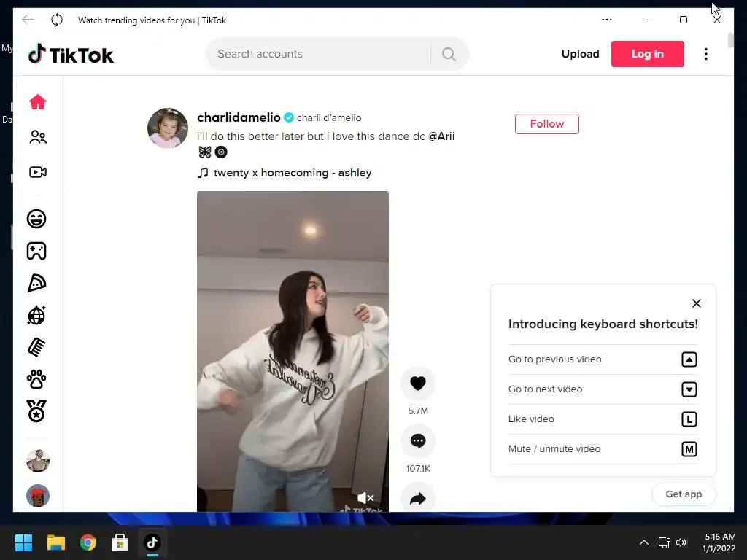This screenshot has height=560, width=747.
Task: Select the Animals paw print category
Action: pos(36,379)
